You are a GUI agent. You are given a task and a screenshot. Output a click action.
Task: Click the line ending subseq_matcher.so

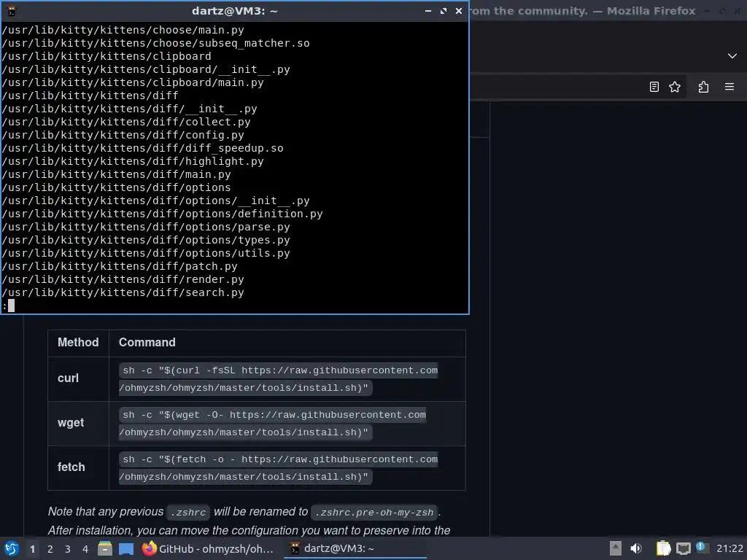[156, 43]
